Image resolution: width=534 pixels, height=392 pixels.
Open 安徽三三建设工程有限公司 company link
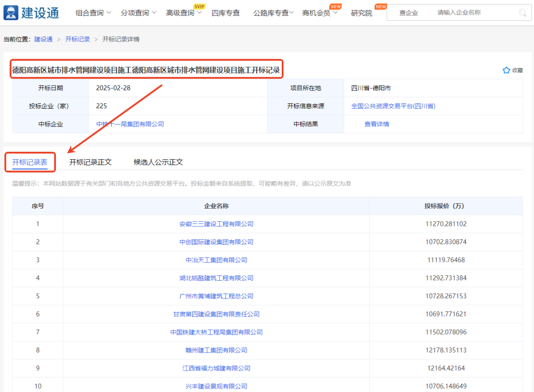click(x=216, y=224)
